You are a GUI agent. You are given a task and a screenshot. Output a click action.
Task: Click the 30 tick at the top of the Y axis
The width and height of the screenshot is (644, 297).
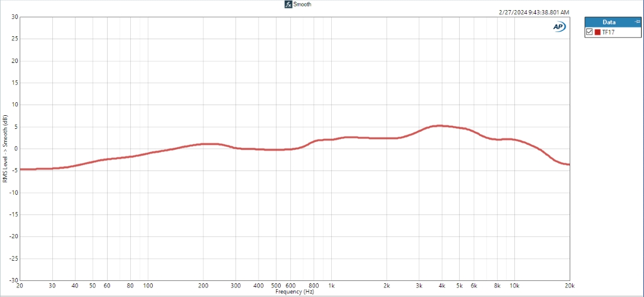[15, 17]
